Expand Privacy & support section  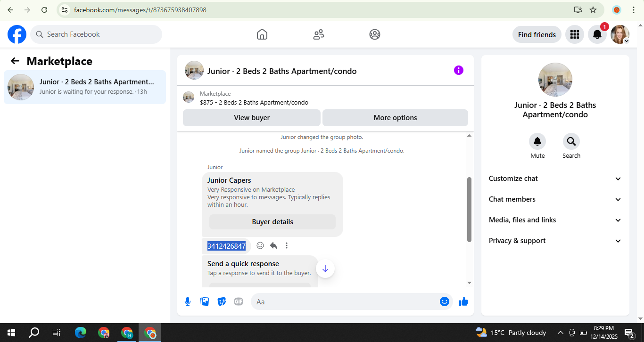555,241
